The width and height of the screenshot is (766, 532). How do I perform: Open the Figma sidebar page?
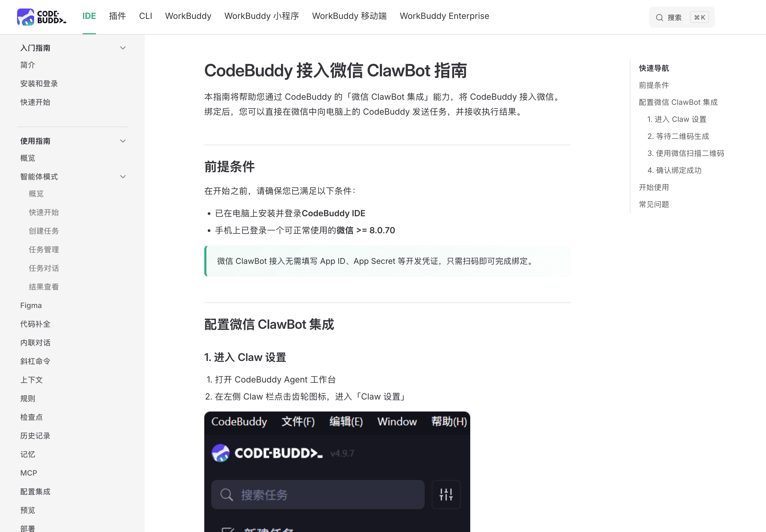tap(31, 305)
